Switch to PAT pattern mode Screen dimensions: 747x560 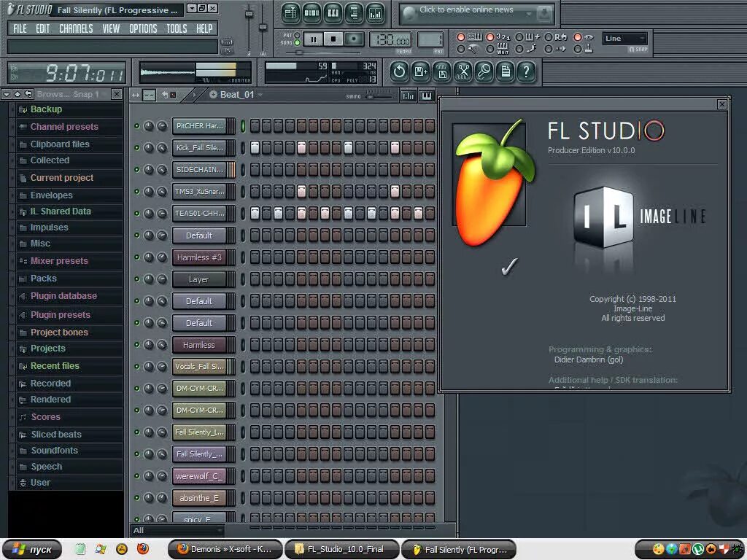click(297, 35)
